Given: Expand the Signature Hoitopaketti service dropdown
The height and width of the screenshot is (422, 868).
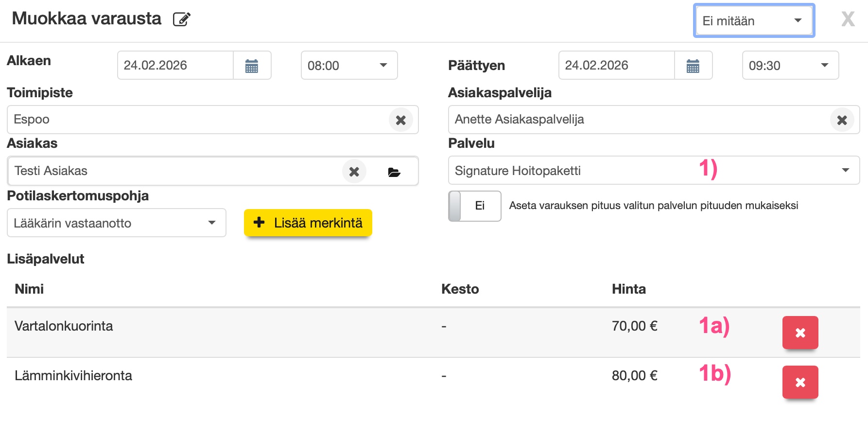Looking at the screenshot, I should coord(653,171).
